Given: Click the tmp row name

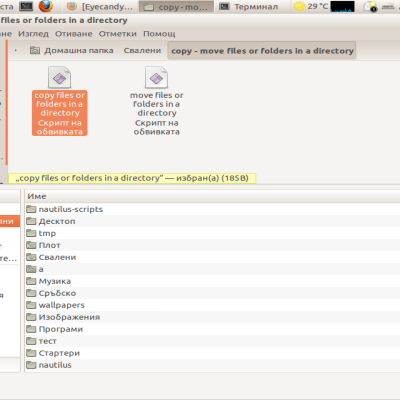Looking at the screenshot, I should (47, 233).
